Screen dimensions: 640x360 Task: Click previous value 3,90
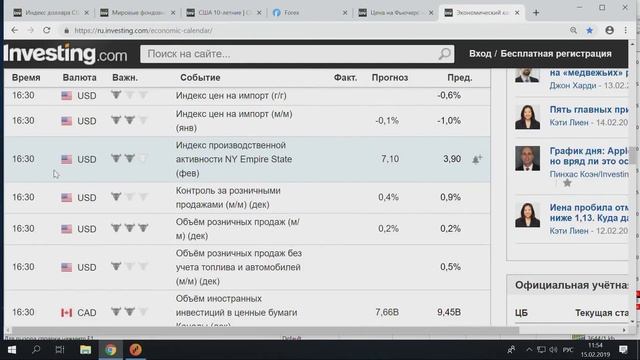pyautogui.click(x=452, y=159)
